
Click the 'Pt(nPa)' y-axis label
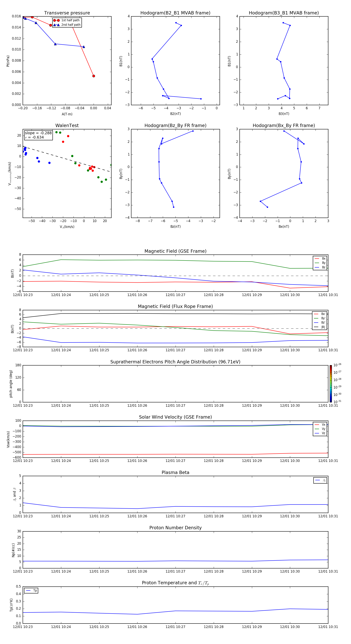pos(8,61)
